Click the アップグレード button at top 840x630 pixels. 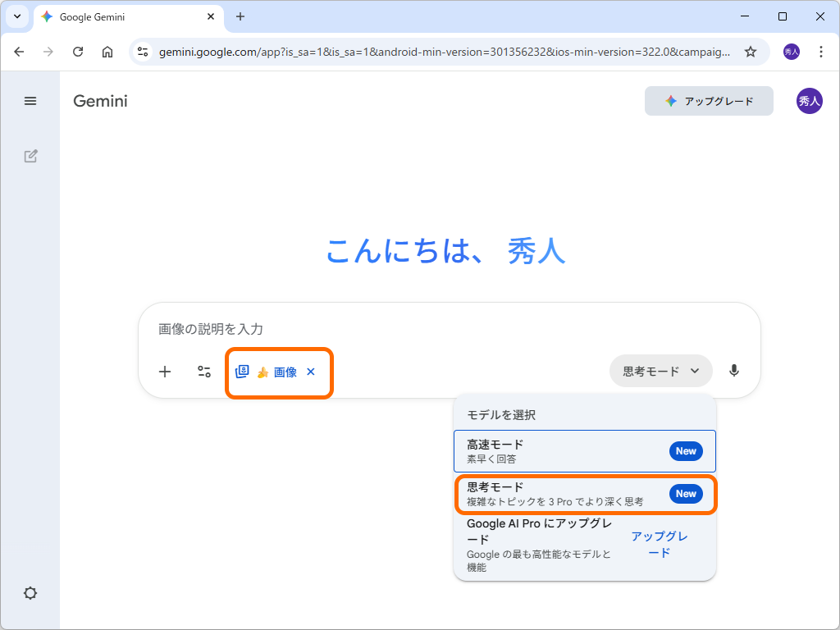[709, 101]
